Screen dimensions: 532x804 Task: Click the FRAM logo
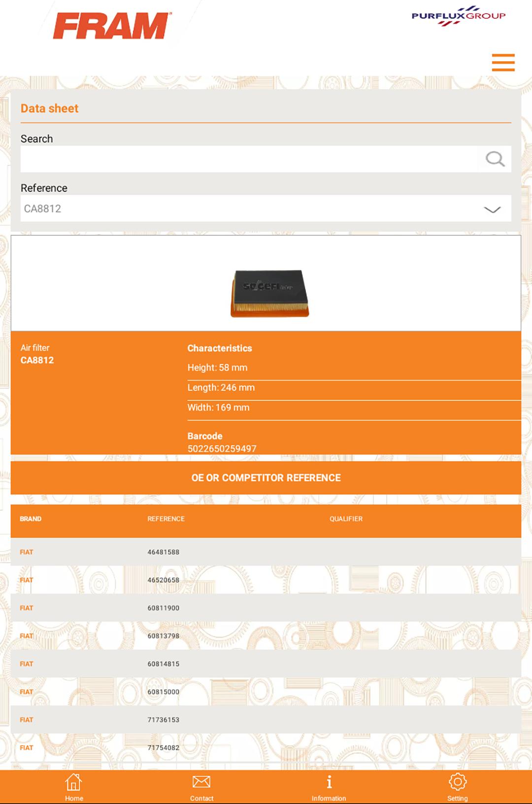click(x=112, y=26)
